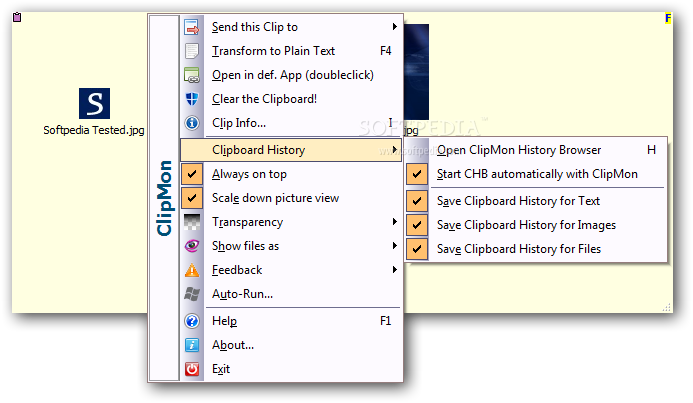
Task: Open the Auto-Run... entry
Action: click(292, 294)
